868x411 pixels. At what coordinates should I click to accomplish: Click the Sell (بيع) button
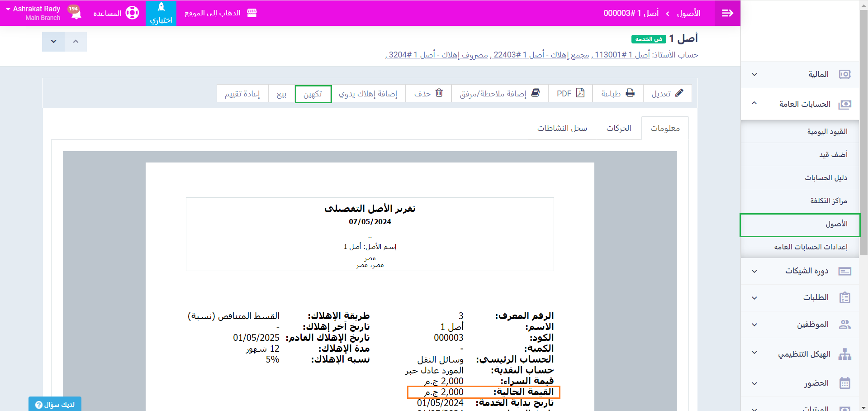281,94
